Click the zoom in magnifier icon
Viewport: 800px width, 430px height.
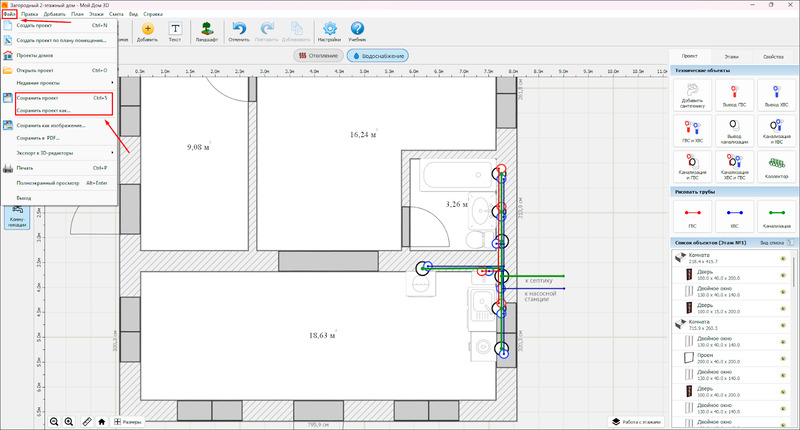pos(69,422)
